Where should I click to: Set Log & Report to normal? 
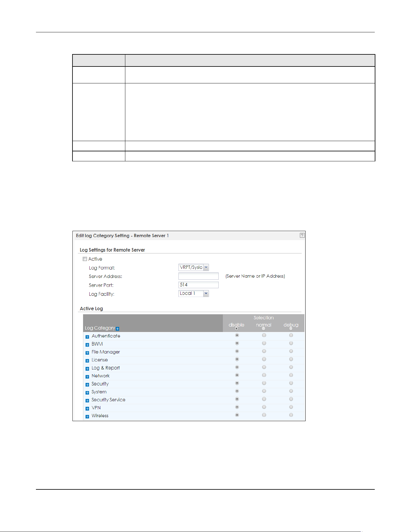point(264,367)
